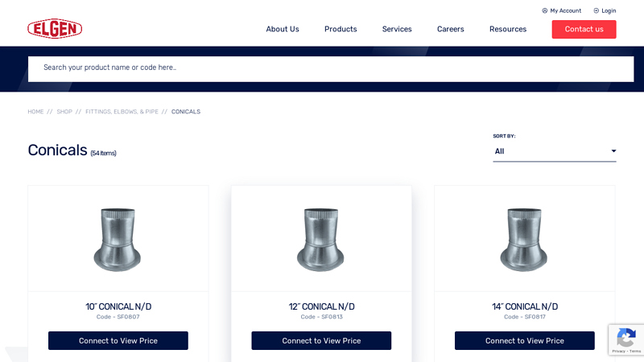
Task: Click the My Account user icon
Action: tap(545, 10)
